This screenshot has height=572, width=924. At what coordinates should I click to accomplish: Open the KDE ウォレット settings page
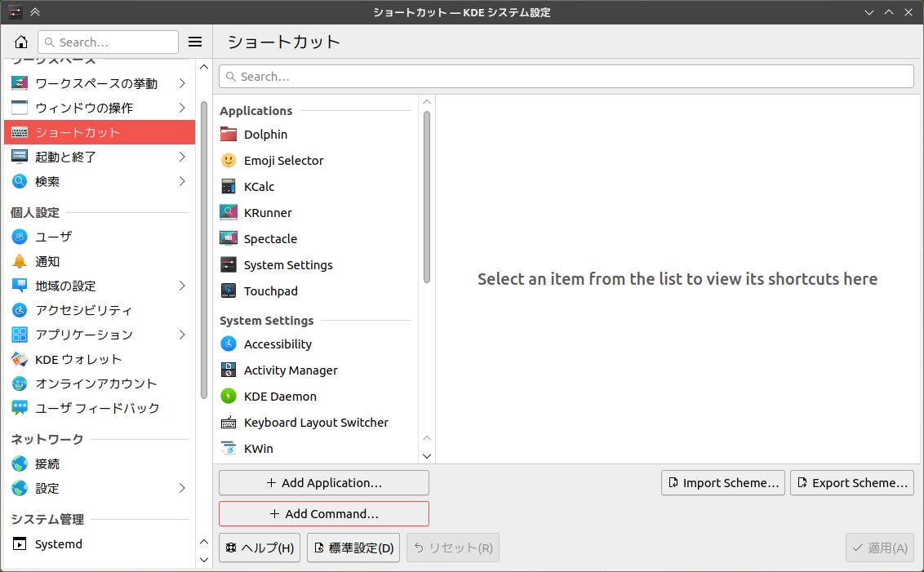pos(100,359)
